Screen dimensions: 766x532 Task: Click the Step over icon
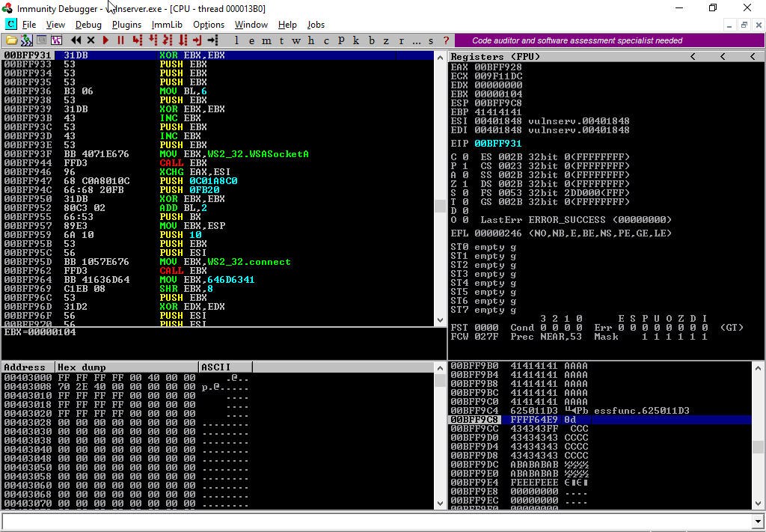[153, 40]
